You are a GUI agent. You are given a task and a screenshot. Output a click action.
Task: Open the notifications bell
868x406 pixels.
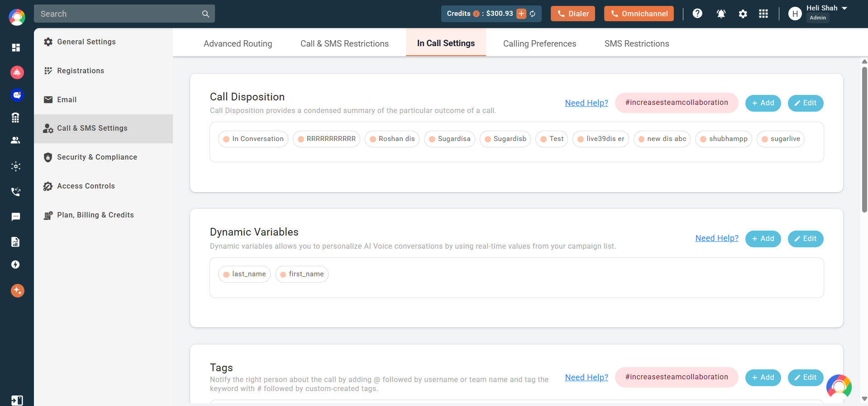(721, 14)
